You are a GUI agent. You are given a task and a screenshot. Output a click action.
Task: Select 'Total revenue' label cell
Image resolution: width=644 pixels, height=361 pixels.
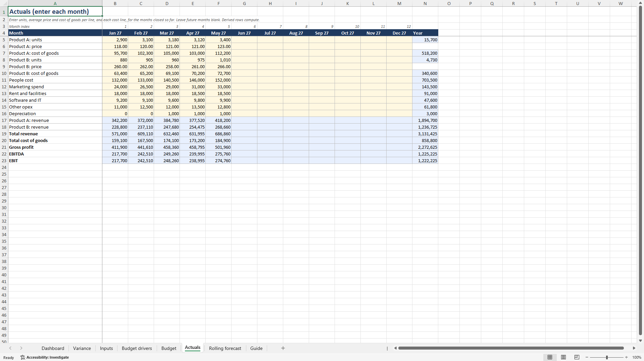click(x=55, y=134)
